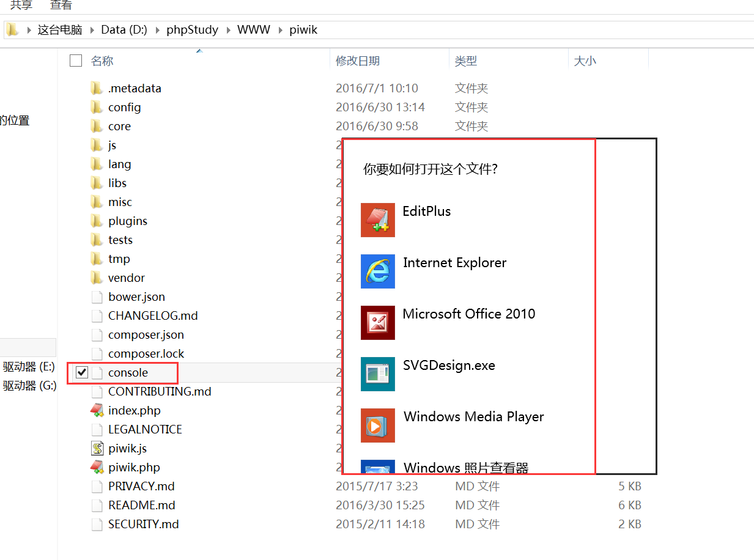
Task: Click the composer.json file icon
Action: coord(96,334)
